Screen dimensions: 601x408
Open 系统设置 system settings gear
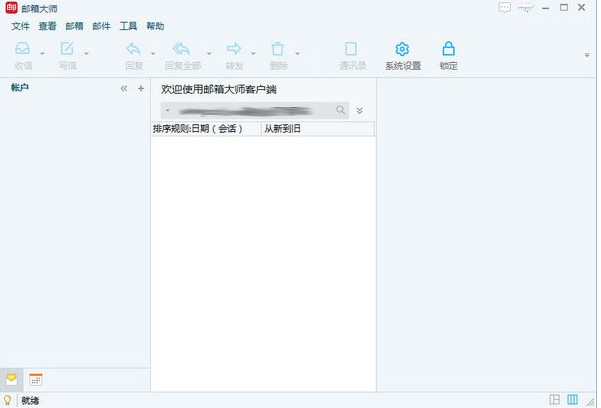tap(402, 49)
